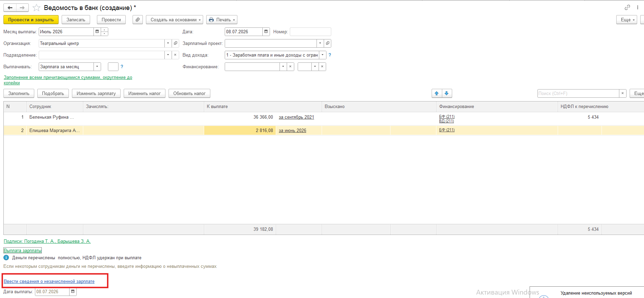Expand the Зарплатный проект dropdown
The height and width of the screenshot is (298, 644).
pos(320,43)
